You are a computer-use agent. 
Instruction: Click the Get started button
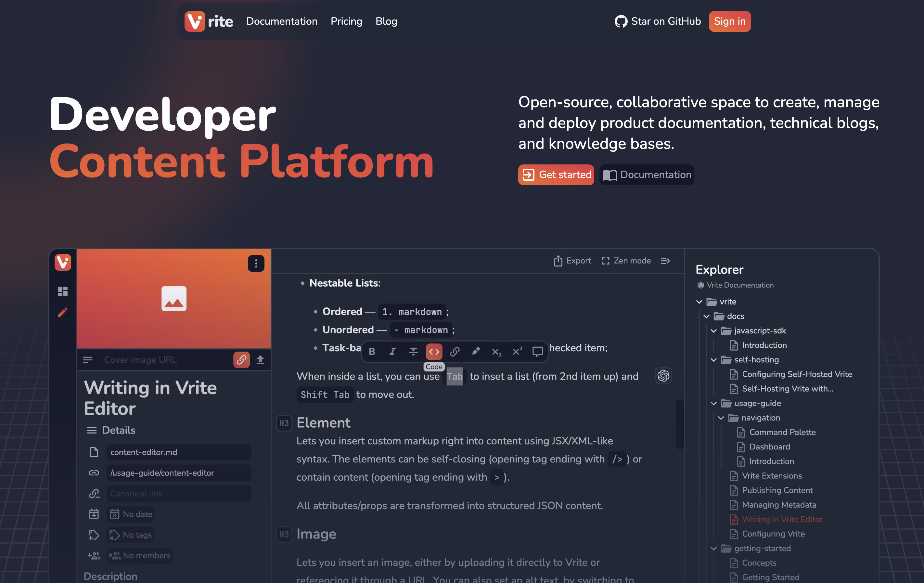556,175
